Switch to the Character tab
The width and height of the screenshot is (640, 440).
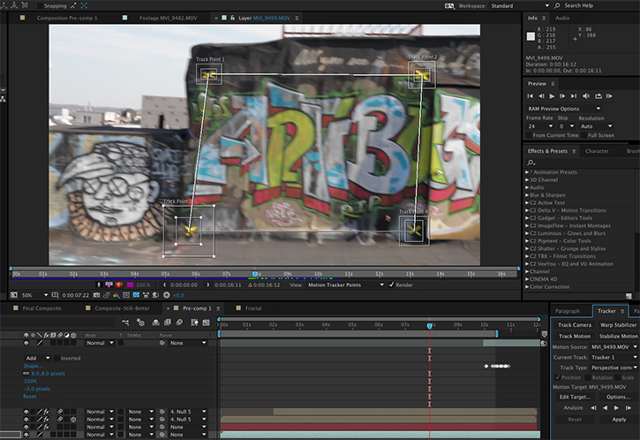click(597, 151)
